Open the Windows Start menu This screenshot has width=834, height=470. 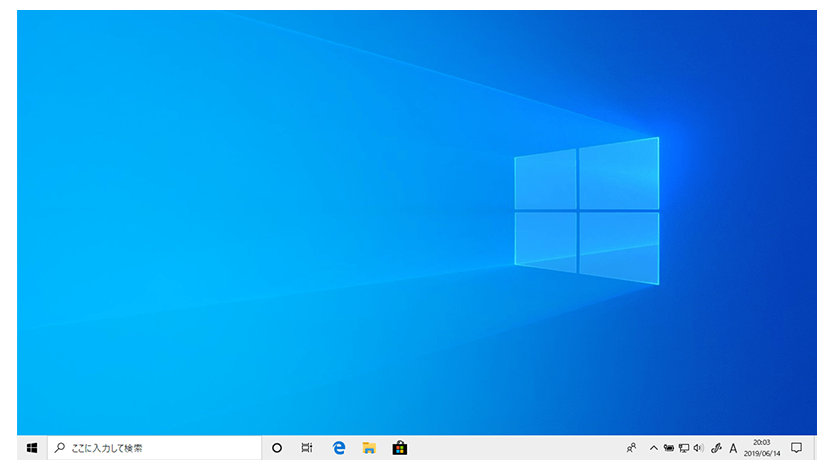tap(32, 448)
